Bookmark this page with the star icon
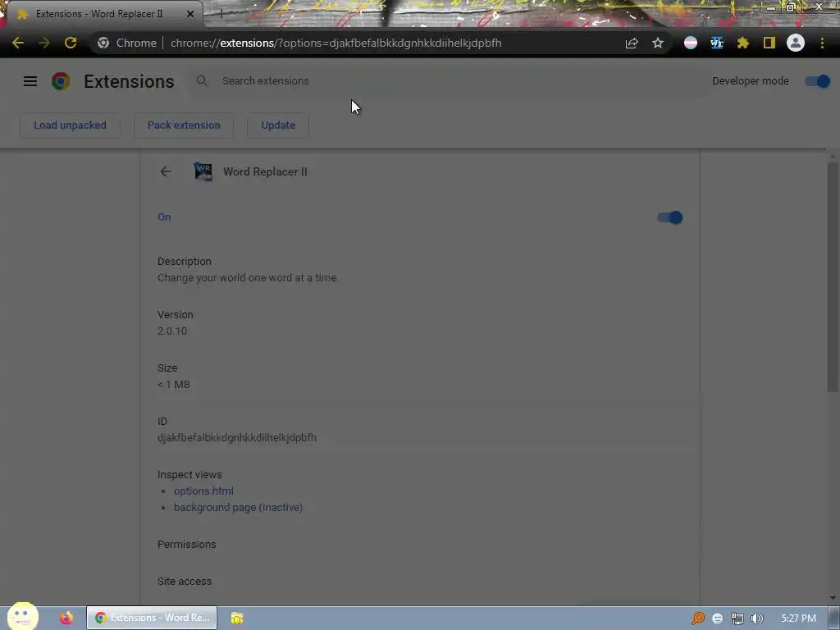 658,43
